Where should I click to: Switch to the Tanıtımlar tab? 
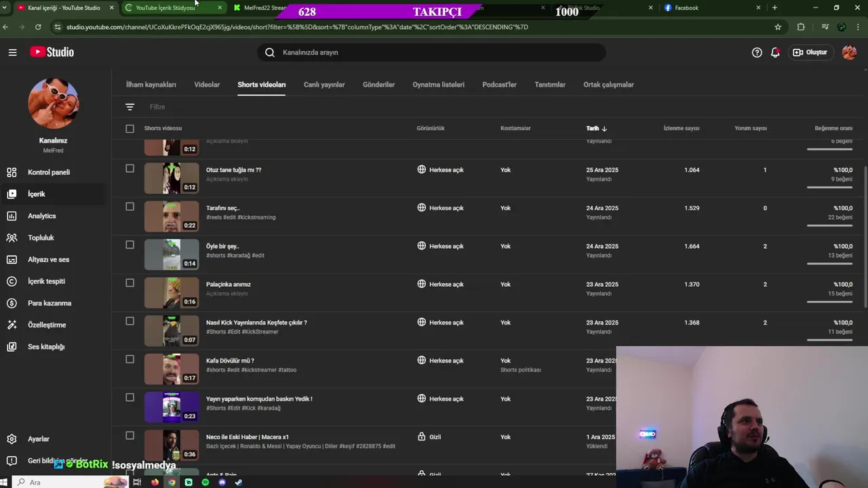550,85
